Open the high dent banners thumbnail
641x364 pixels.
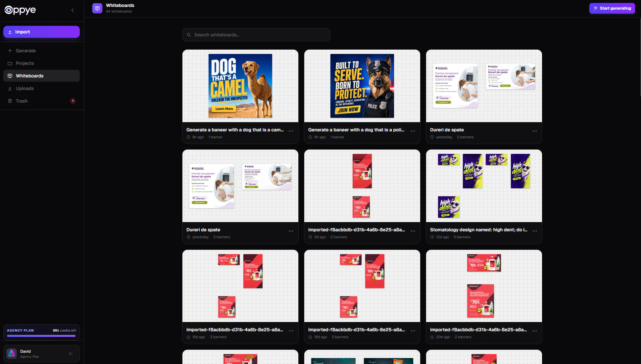tap(484, 186)
